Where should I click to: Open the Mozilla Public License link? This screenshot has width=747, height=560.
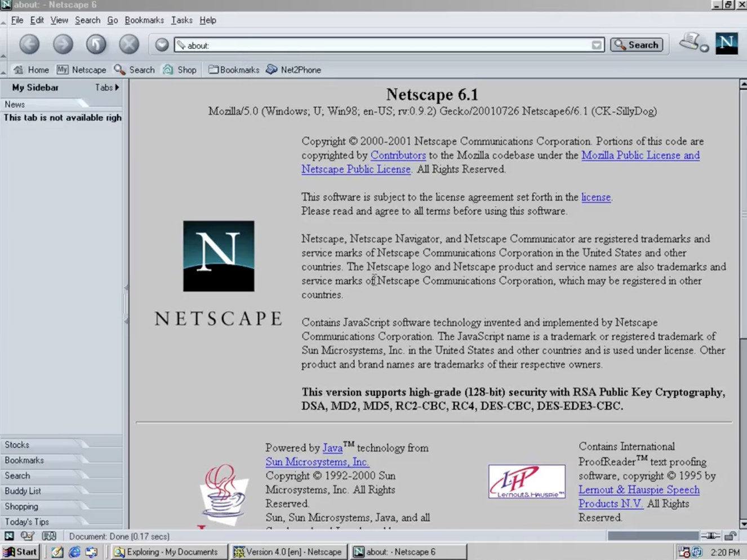point(641,155)
